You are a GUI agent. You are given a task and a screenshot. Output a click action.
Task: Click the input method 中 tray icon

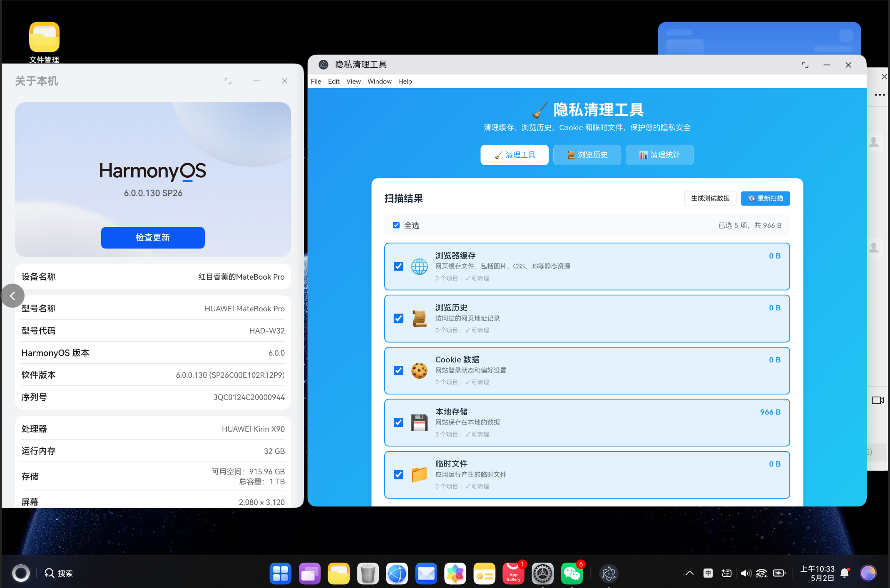tap(708, 573)
